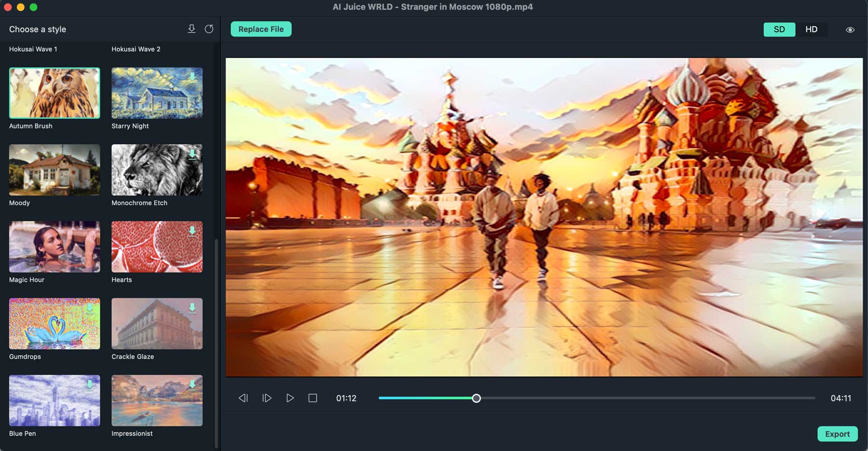Click the download styles icon in the panel header
Image resolution: width=868 pixels, height=451 pixels.
coord(192,28)
